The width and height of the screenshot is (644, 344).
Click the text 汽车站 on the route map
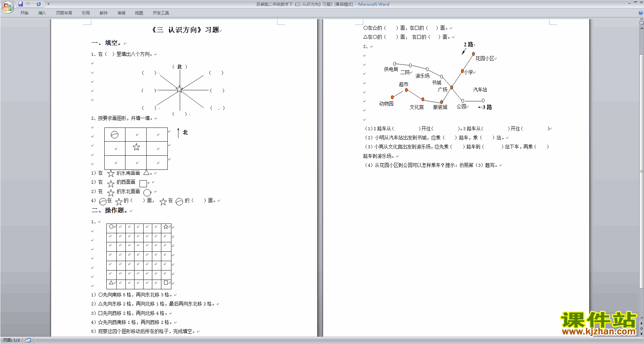click(480, 90)
